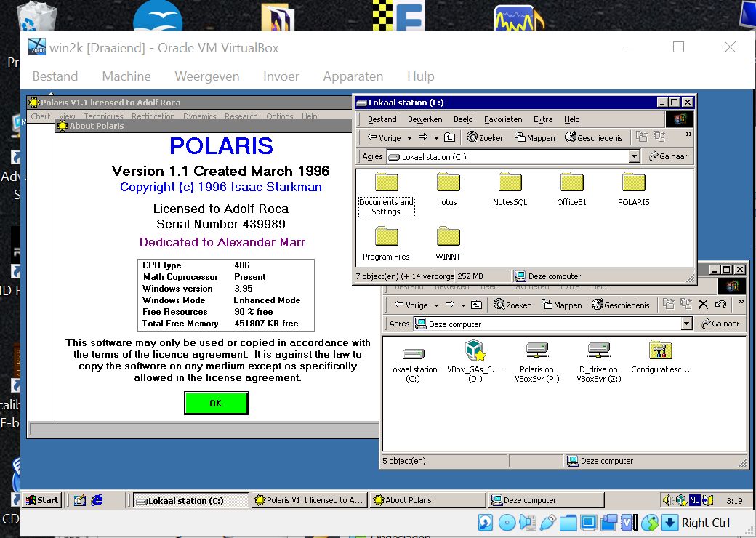Viewport: 756px width, 538px height.
Task: Toggle Mappen pane in Lokaal station (C:) window
Action: (535, 138)
